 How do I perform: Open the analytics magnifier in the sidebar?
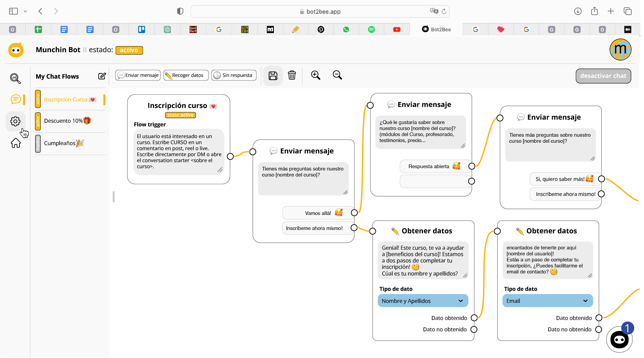(15, 78)
